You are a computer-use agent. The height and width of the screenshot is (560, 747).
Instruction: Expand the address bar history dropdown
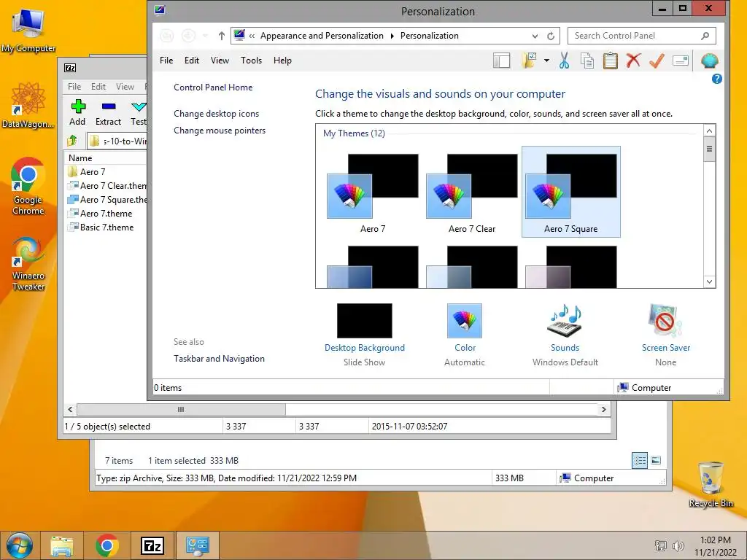click(x=535, y=36)
